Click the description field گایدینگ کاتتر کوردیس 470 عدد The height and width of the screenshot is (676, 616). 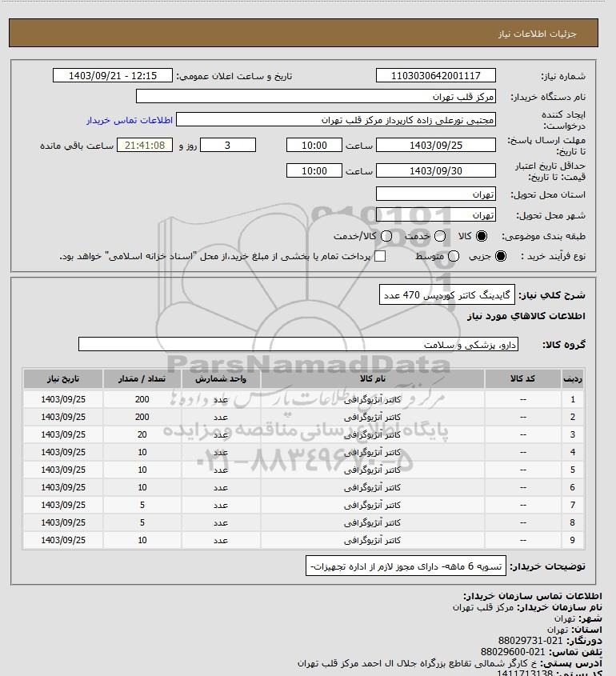[447, 295]
